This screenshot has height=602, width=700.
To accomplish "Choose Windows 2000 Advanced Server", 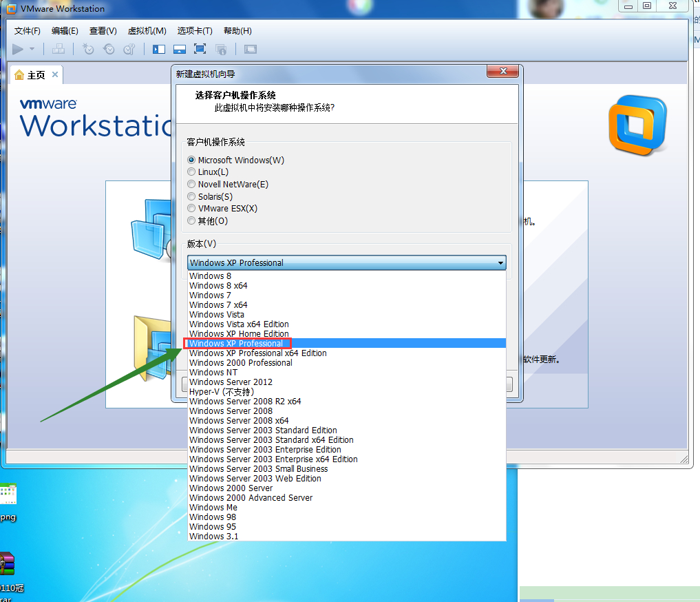I will tap(346, 498).
